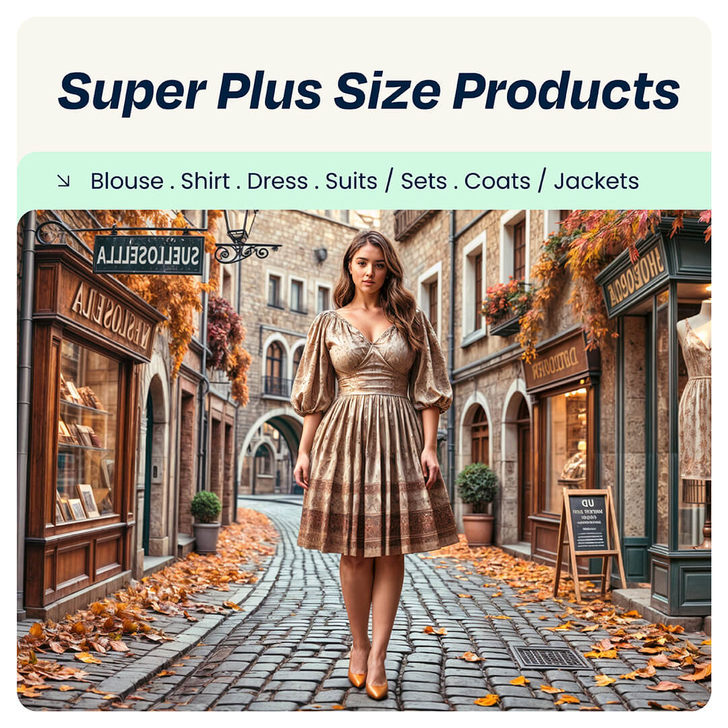Viewport: 728px width, 728px height.
Task: Go to the Dress category
Action: tap(277, 181)
